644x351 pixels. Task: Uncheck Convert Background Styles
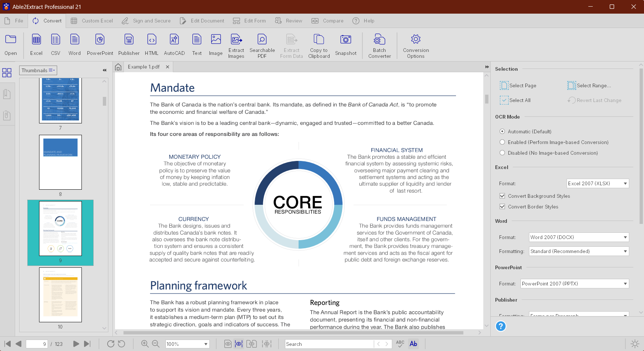tap(502, 196)
